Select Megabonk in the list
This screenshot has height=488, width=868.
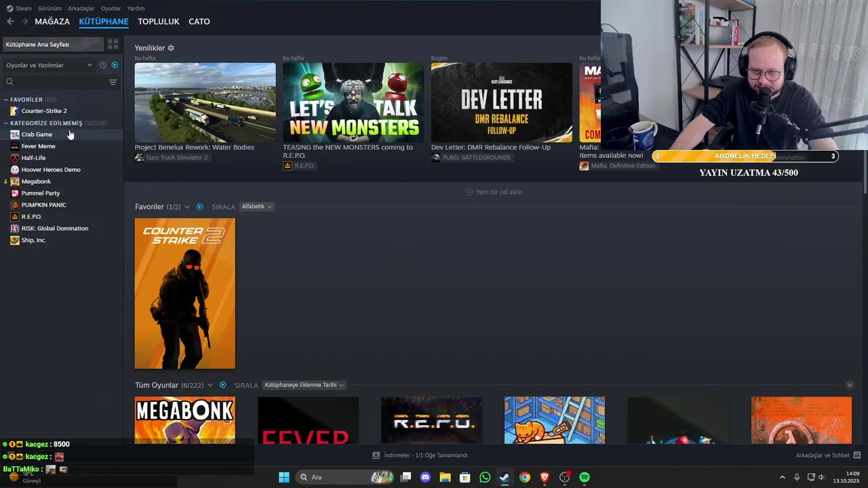click(x=36, y=182)
